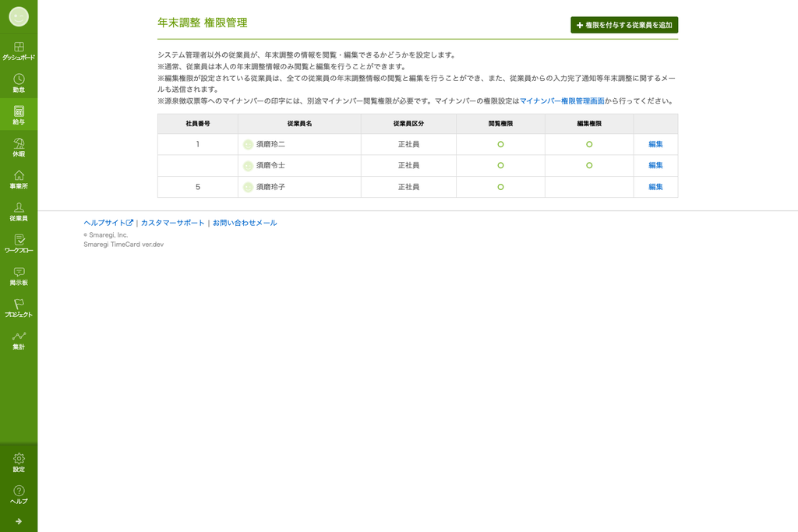Click 閲覧権限 circle for 須磨玲子
The image size is (798, 532).
[501, 187]
